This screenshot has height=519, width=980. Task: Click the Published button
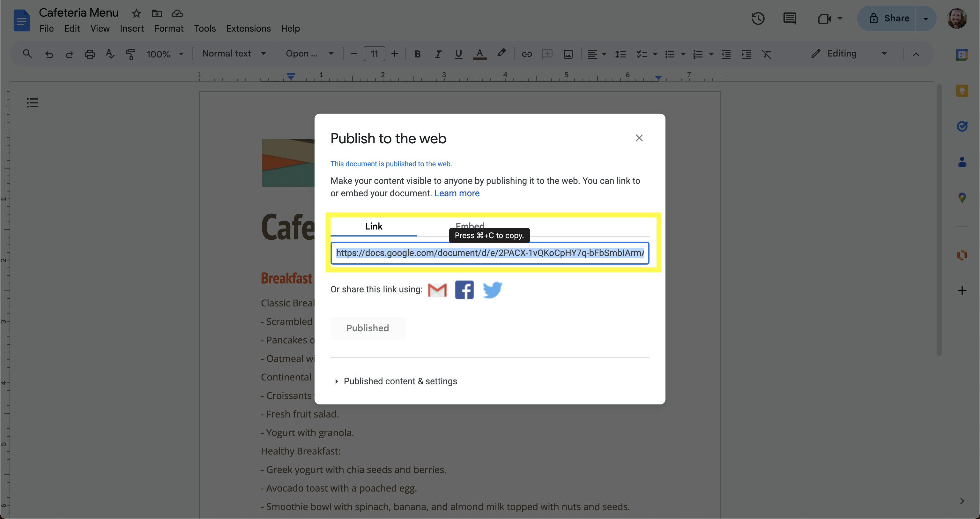(367, 328)
